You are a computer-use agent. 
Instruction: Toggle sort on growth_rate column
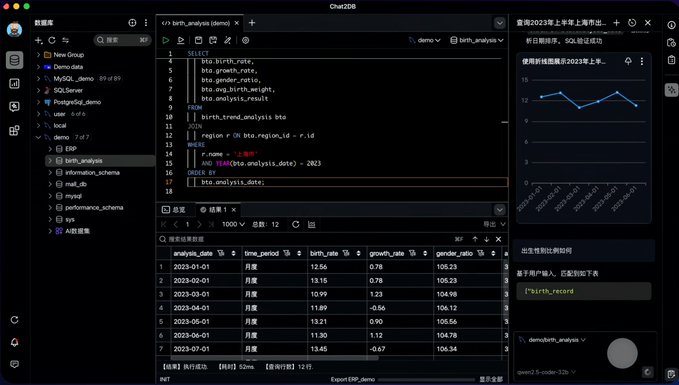click(425, 253)
